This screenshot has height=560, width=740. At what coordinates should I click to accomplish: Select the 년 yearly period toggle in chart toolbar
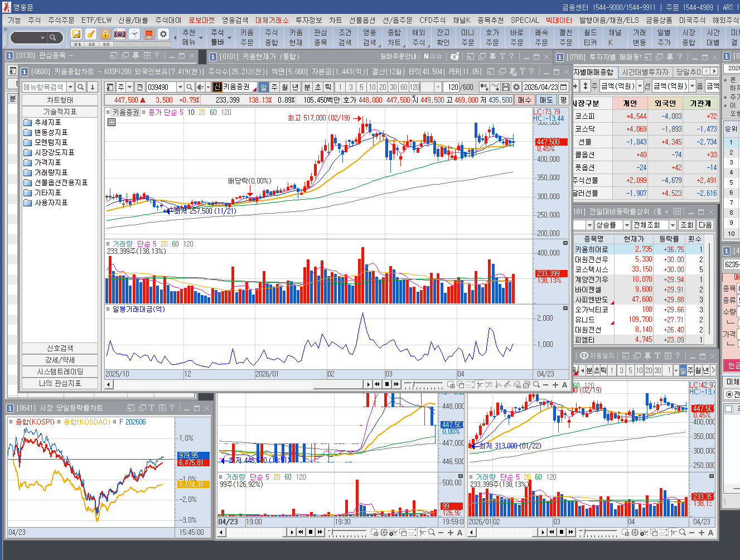click(x=296, y=87)
